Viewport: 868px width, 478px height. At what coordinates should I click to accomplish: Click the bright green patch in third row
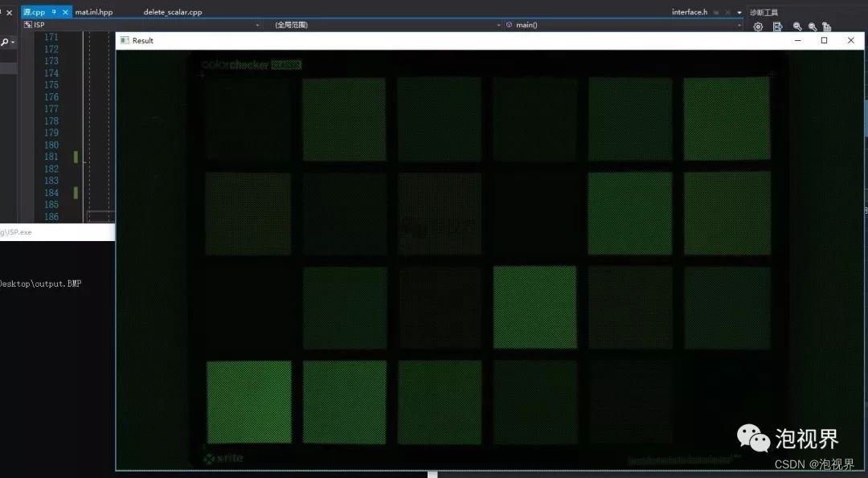[534, 308]
